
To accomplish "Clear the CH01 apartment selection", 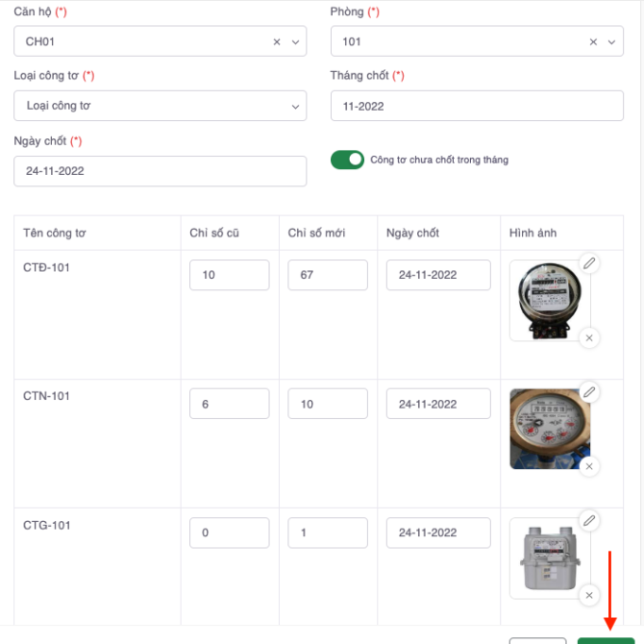I will 277,41.
